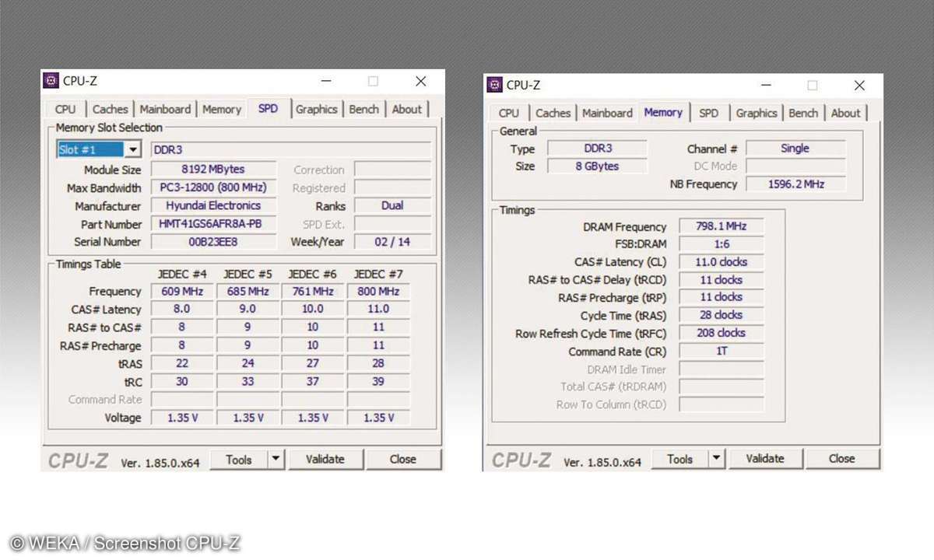
Task: Click NB Frequency value 1596.2 MHz
Action: click(x=795, y=184)
